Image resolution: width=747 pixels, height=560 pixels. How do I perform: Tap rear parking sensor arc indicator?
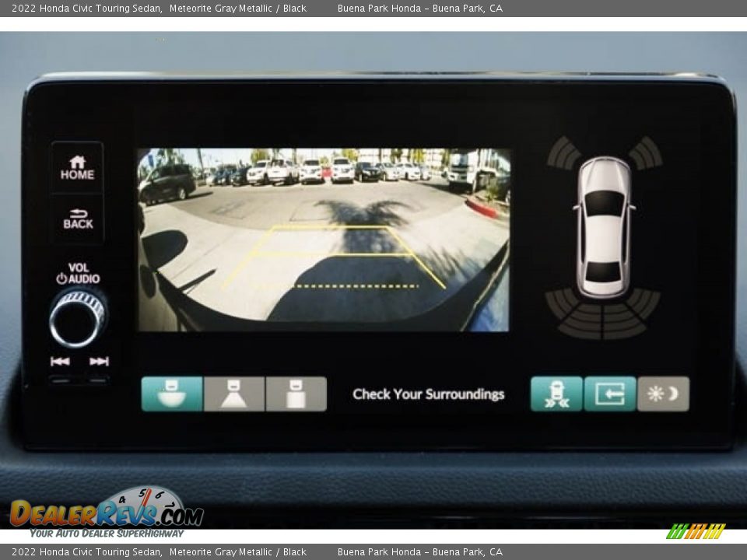(602, 314)
